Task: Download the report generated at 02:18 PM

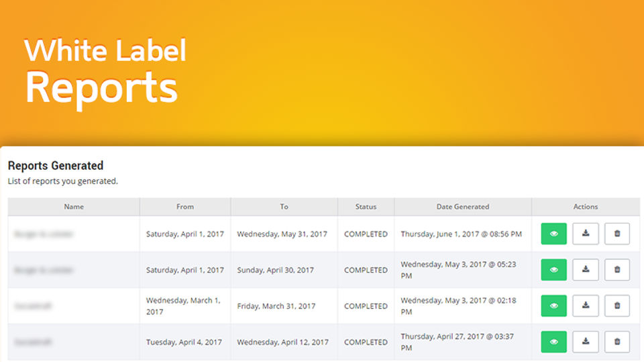Action: coord(586,306)
